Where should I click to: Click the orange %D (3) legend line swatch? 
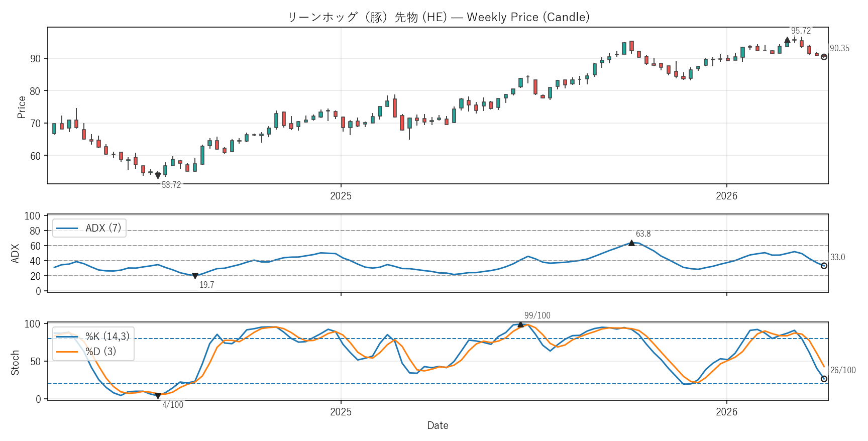(67, 352)
